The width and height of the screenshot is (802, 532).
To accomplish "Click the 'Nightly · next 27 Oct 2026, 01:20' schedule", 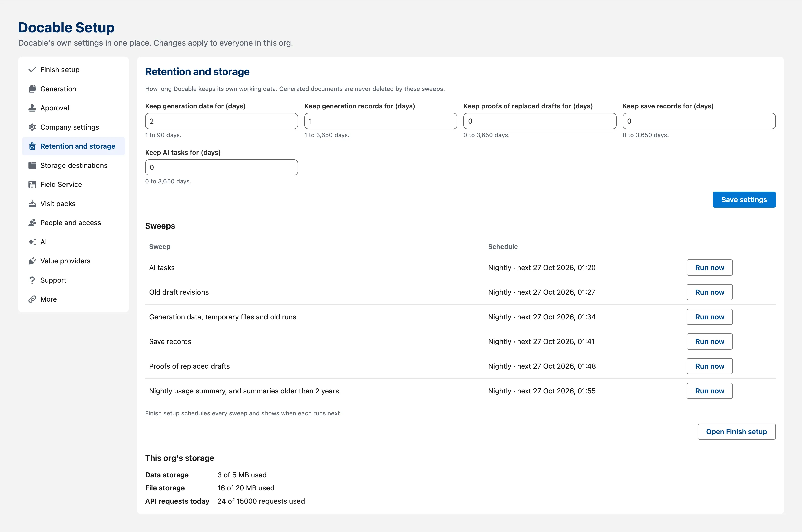I will pyautogui.click(x=542, y=268).
